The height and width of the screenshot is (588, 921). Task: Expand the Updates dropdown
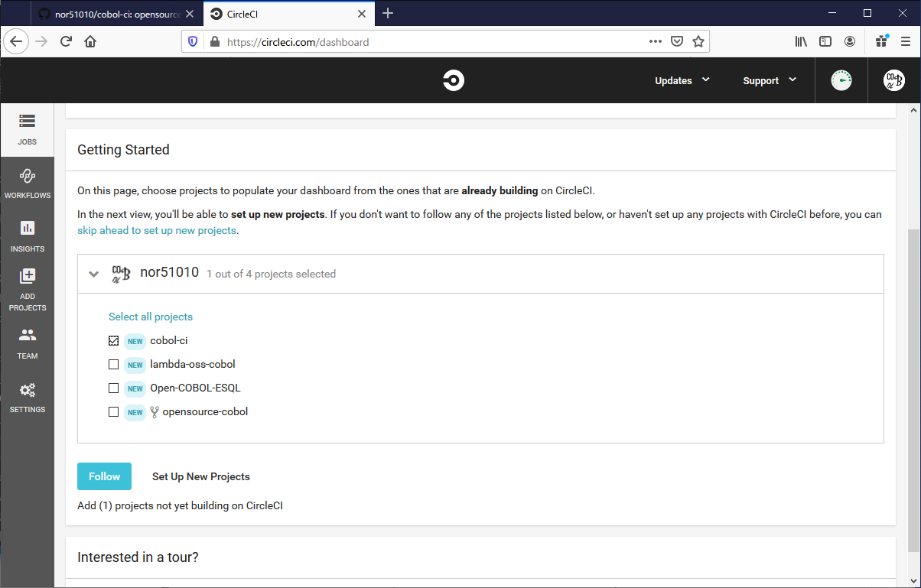(x=682, y=80)
